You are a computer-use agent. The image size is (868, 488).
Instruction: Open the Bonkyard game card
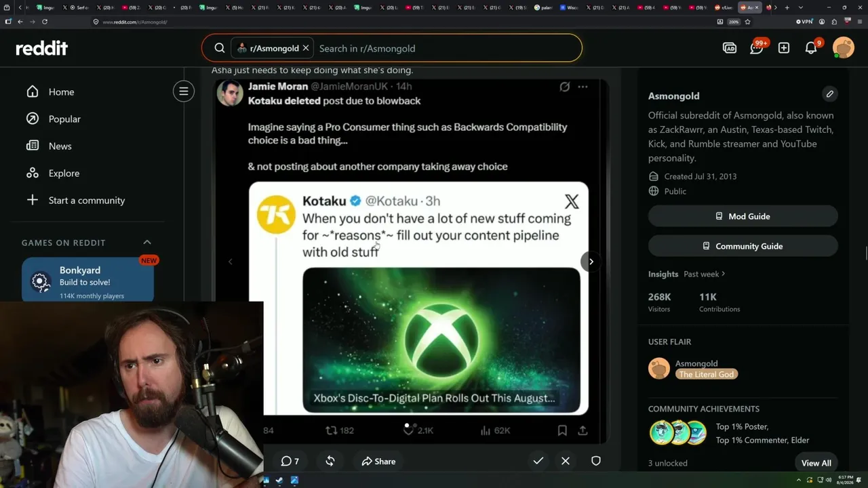click(x=87, y=279)
